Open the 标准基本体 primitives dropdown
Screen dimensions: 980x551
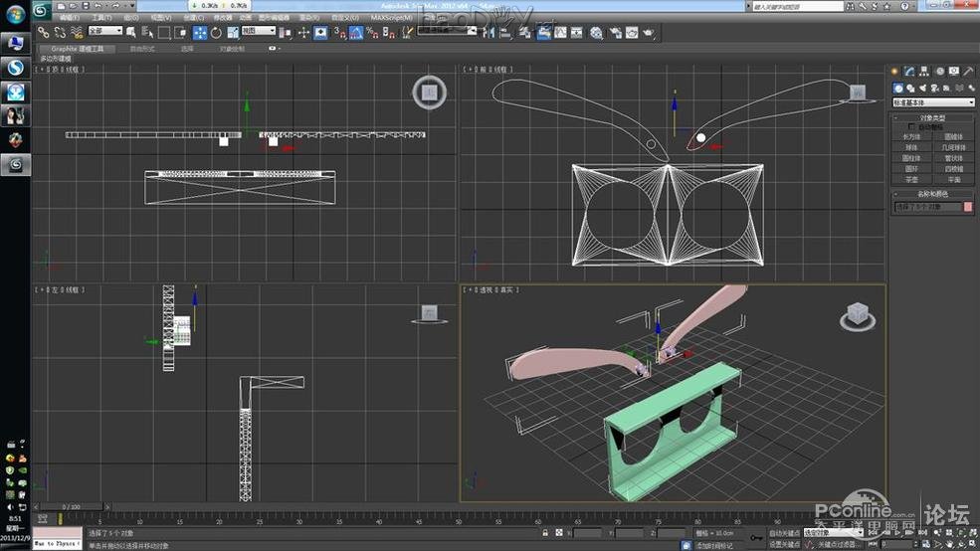933,102
